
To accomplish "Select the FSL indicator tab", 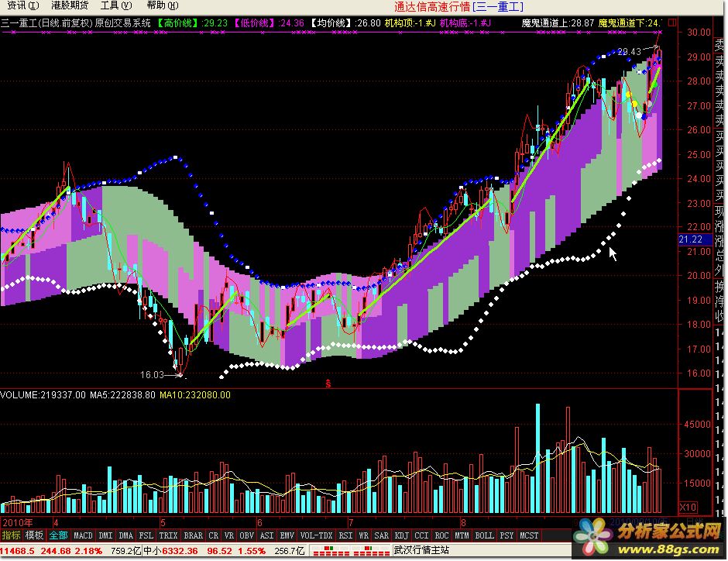I will pyautogui.click(x=146, y=535).
